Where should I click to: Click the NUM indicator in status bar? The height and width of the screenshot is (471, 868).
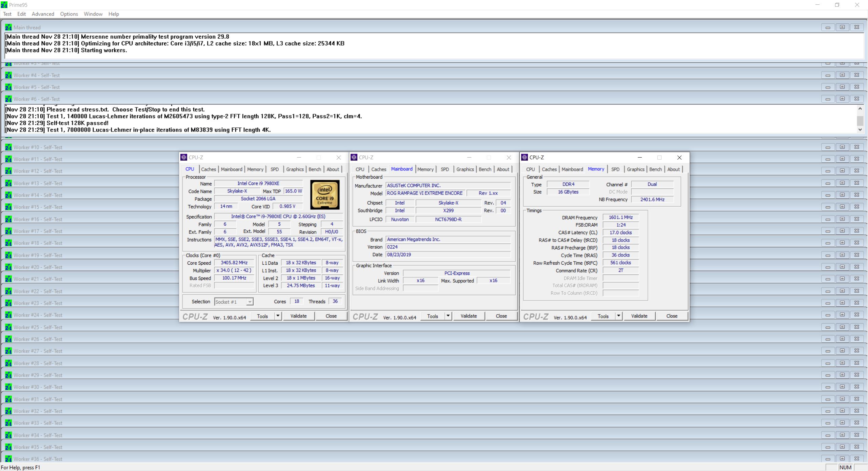click(845, 467)
